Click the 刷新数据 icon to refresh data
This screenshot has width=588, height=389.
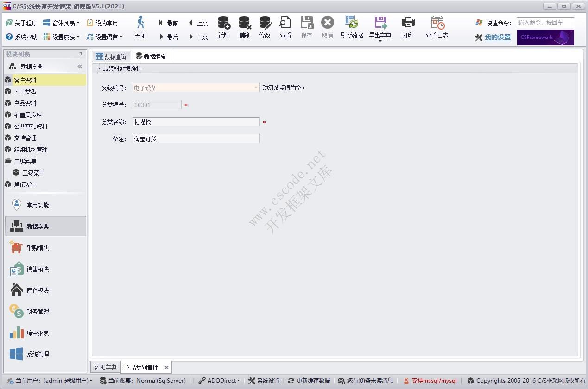352,28
